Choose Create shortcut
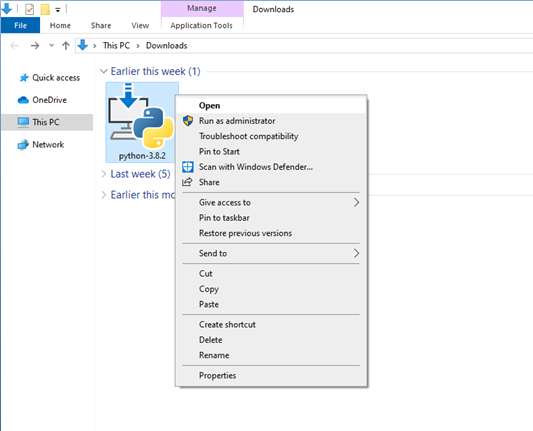This screenshot has width=533, height=431. [x=271, y=325]
